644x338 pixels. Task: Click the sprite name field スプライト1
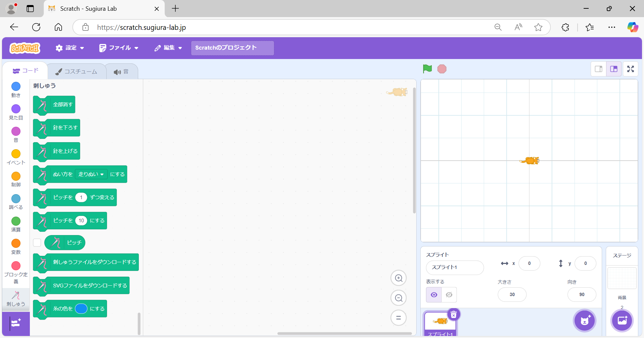[x=455, y=267]
